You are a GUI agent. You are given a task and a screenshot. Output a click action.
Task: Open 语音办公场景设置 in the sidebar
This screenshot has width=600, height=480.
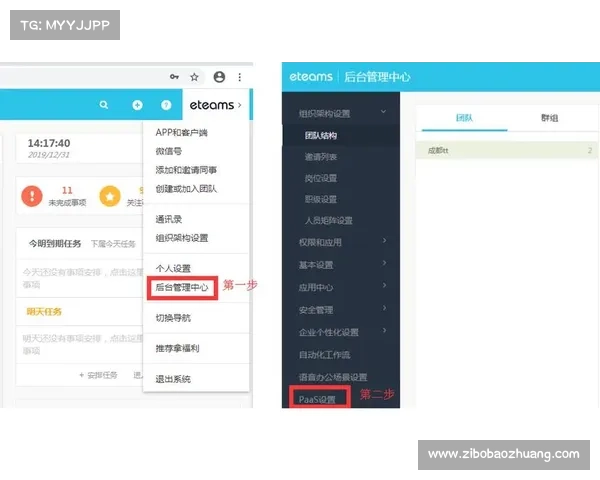[333, 377]
